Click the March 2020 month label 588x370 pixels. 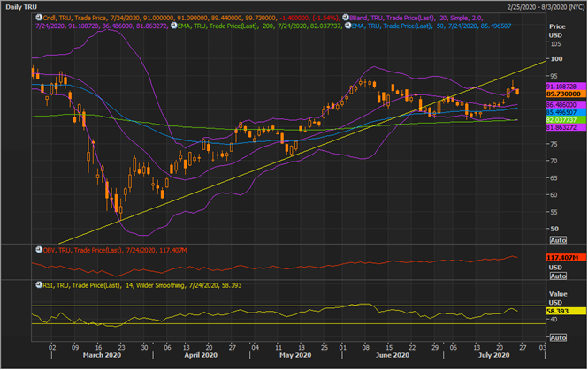click(x=102, y=355)
